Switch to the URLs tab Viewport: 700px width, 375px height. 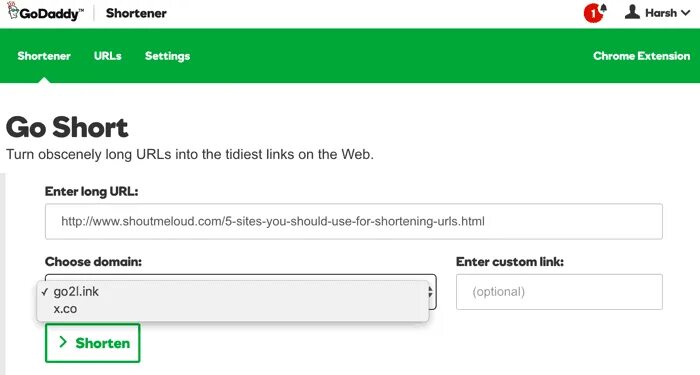click(x=108, y=56)
